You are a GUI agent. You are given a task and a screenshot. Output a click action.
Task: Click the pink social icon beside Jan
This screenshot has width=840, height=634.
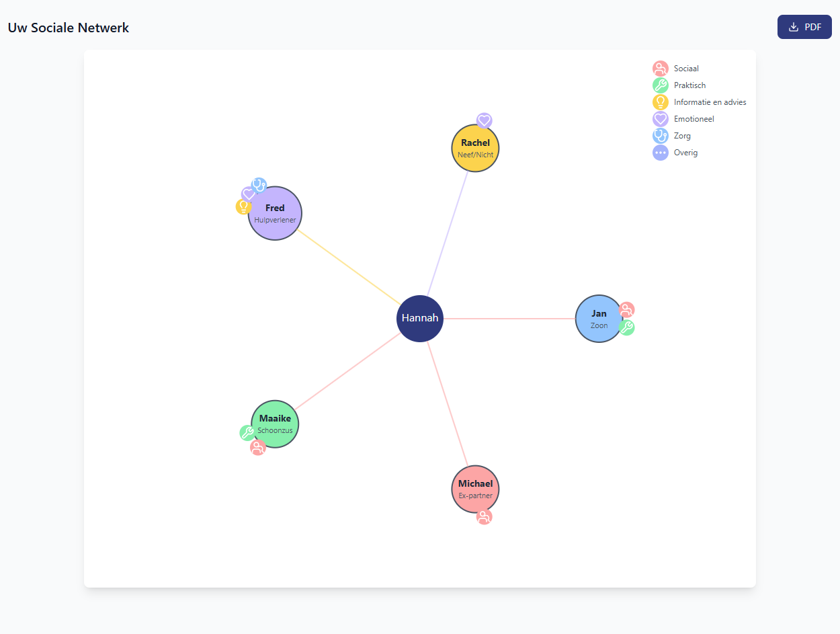point(626,310)
